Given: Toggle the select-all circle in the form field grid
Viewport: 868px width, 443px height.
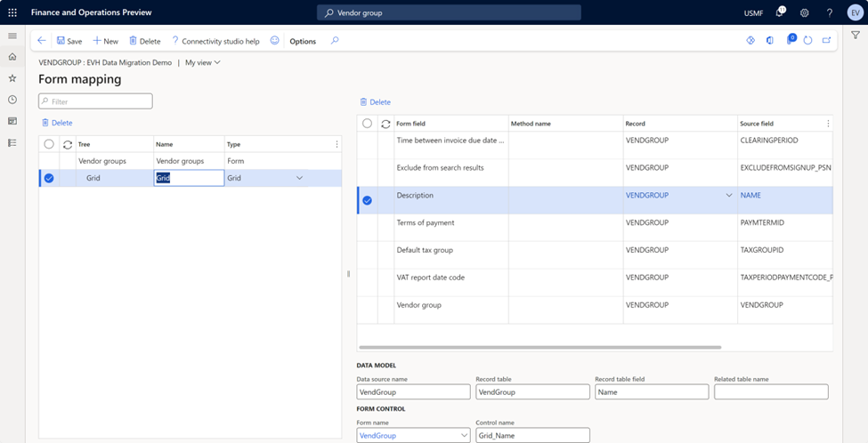Looking at the screenshot, I should pyautogui.click(x=367, y=124).
